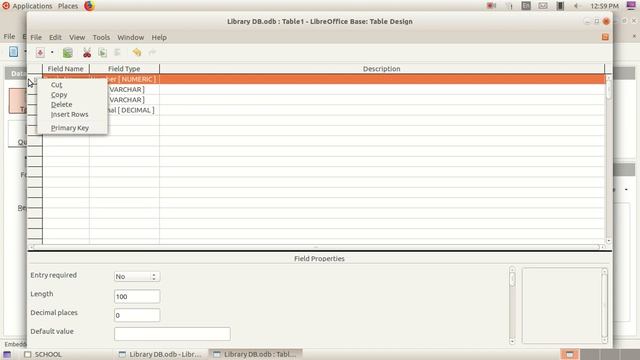
Task: Click the Default value input field
Action: point(172,334)
